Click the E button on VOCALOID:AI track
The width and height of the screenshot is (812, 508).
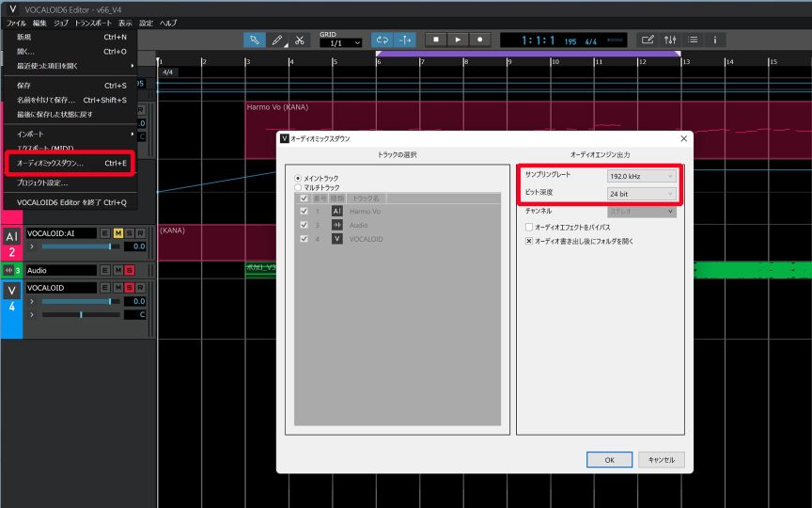coord(105,233)
